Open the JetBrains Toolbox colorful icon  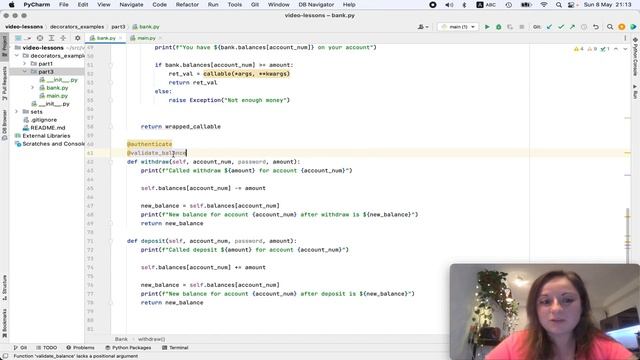point(633,27)
